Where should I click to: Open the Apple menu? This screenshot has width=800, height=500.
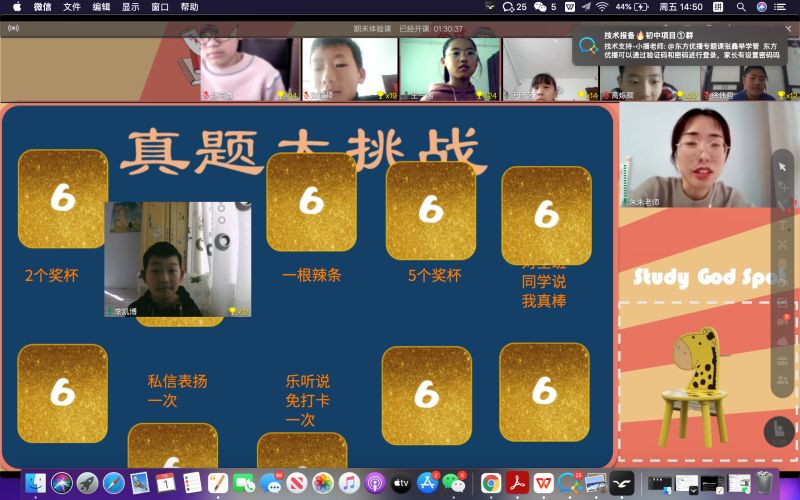16,7
